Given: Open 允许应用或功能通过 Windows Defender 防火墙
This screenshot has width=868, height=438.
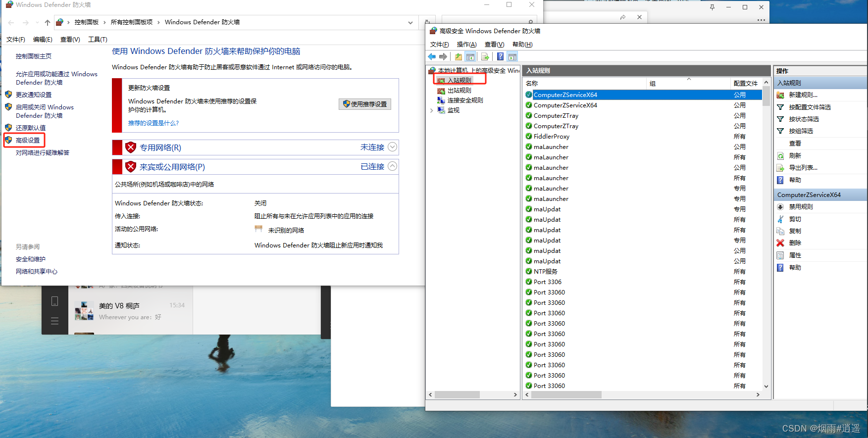Looking at the screenshot, I should (x=56, y=78).
